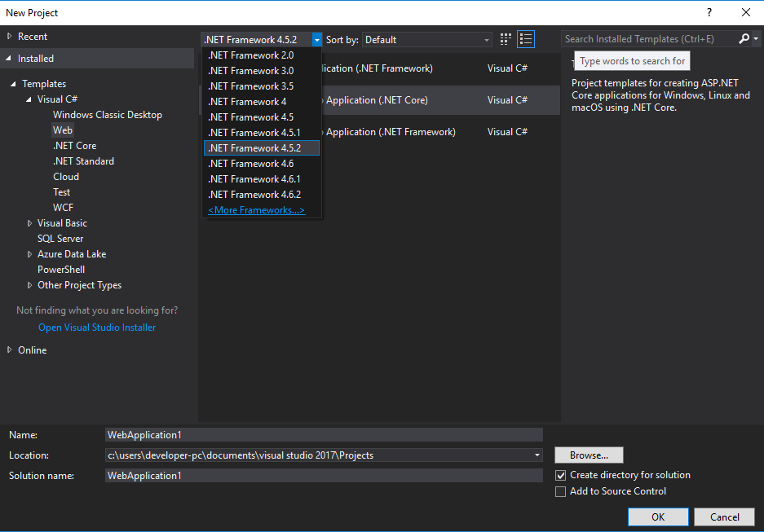Image resolution: width=764 pixels, height=532 pixels.
Task: Confirm with the OK button
Action: pos(658,517)
